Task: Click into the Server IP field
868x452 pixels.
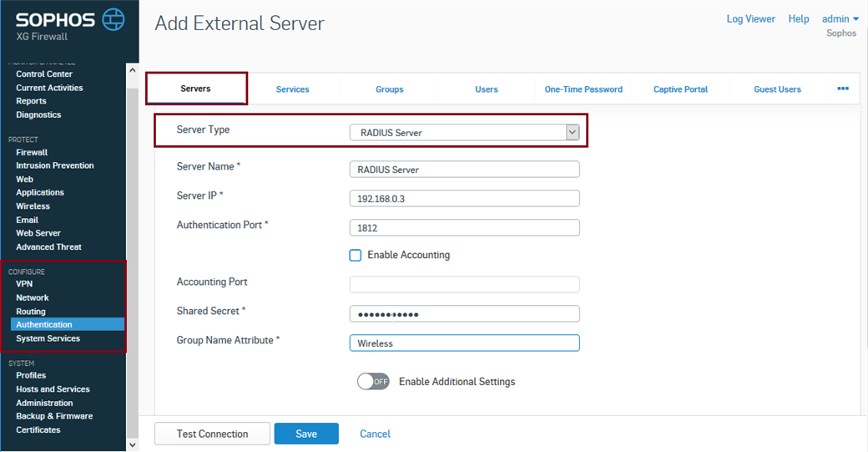Action: point(463,198)
